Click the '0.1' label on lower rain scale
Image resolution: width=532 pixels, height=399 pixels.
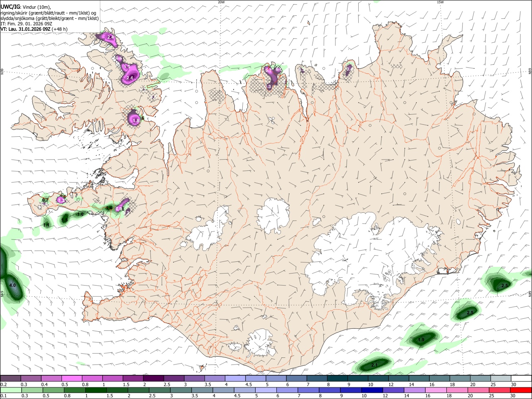(4, 396)
